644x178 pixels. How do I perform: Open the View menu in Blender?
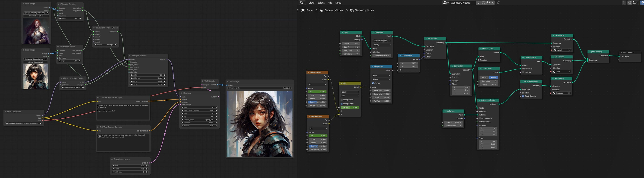[x=311, y=3]
